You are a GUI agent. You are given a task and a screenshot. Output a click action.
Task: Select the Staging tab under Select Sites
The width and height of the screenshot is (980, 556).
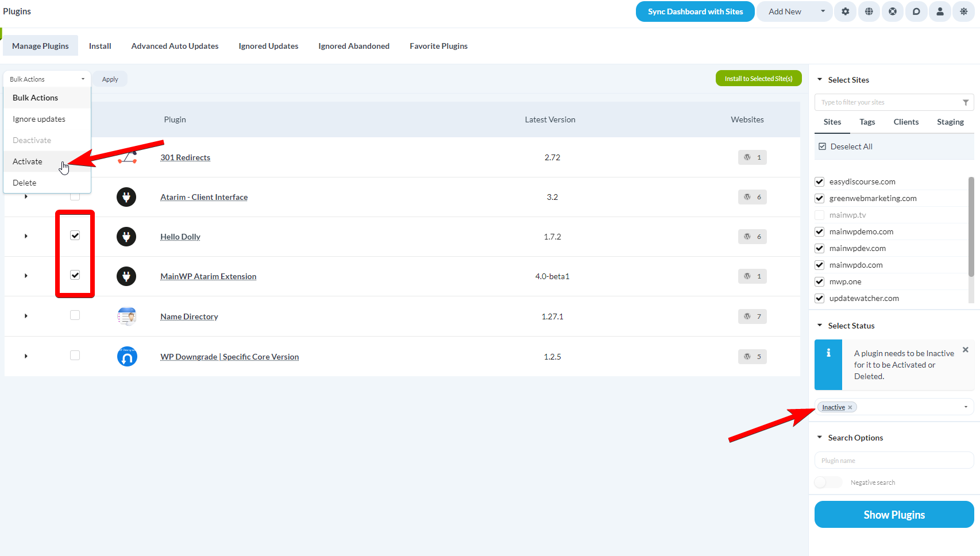(950, 122)
